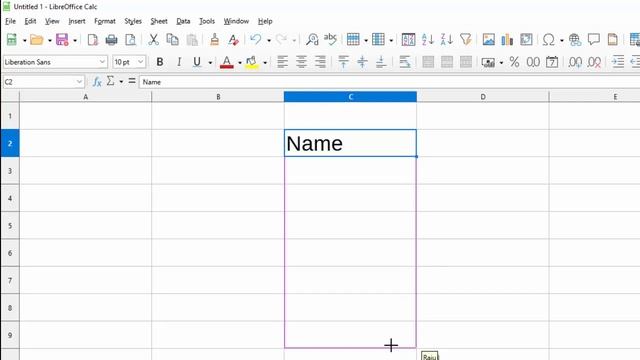The height and width of the screenshot is (360, 640).
Task: Click Sort Ascending icon
Action: click(428, 40)
